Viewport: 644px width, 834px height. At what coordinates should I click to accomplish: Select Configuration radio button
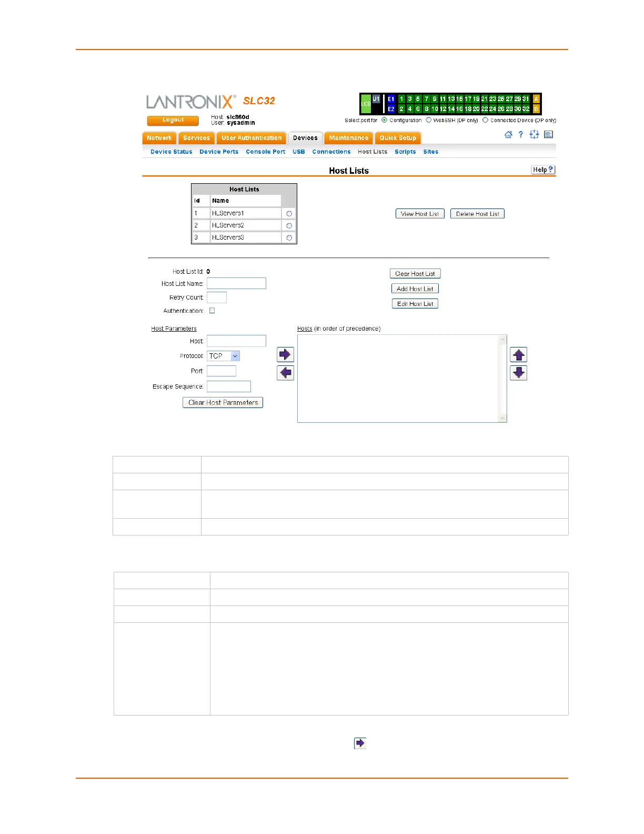click(x=384, y=120)
